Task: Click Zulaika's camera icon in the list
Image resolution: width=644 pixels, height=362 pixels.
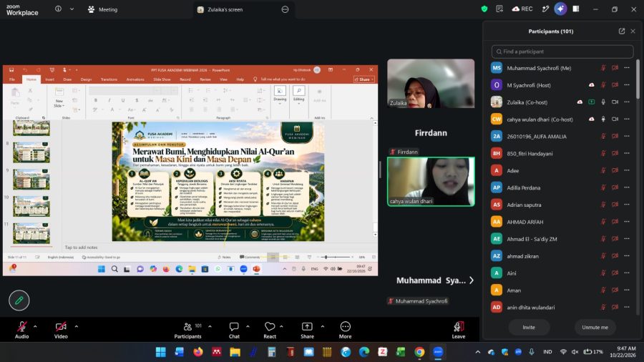Action: pos(615,102)
